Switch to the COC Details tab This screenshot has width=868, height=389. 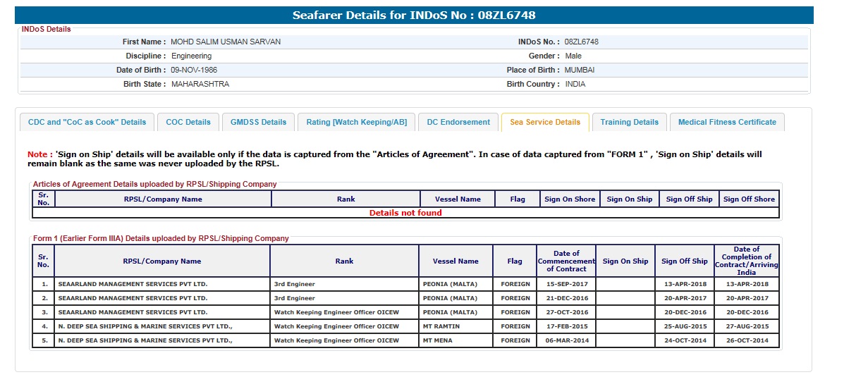coord(188,122)
